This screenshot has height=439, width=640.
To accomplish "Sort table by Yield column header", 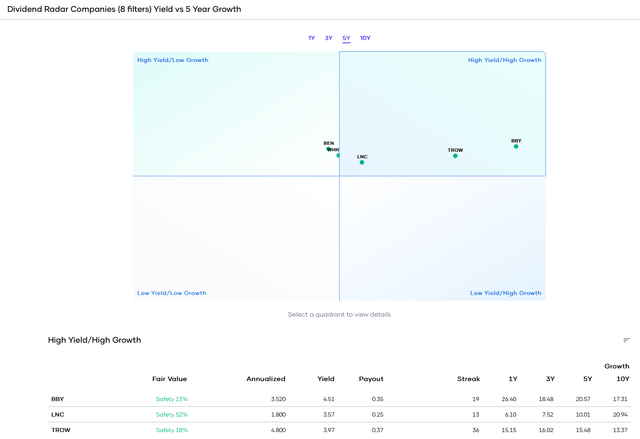I will [x=326, y=379].
